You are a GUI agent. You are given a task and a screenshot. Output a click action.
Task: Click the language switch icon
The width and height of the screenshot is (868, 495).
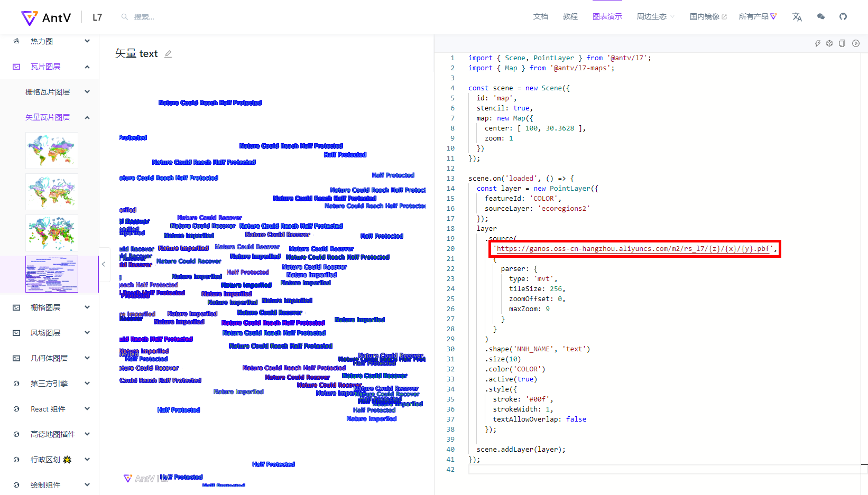(797, 17)
